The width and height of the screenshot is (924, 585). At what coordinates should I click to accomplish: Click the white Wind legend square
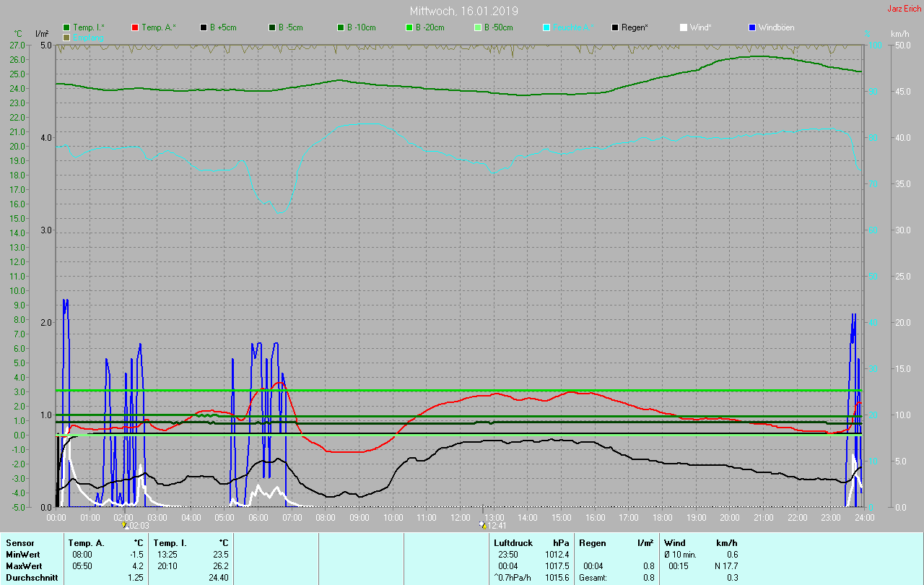(x=684, y=27)
